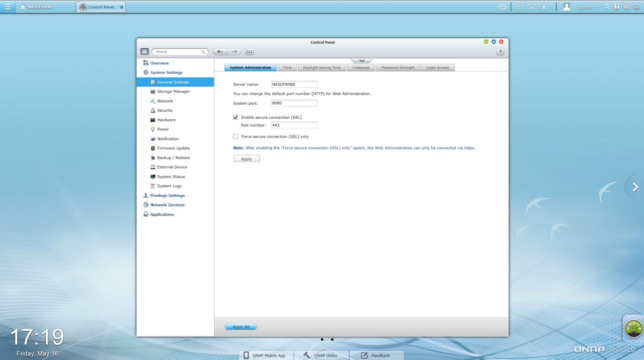Viewport: 644px width, 360px height.
Task: Open the Feedback button
Action: 377,355
